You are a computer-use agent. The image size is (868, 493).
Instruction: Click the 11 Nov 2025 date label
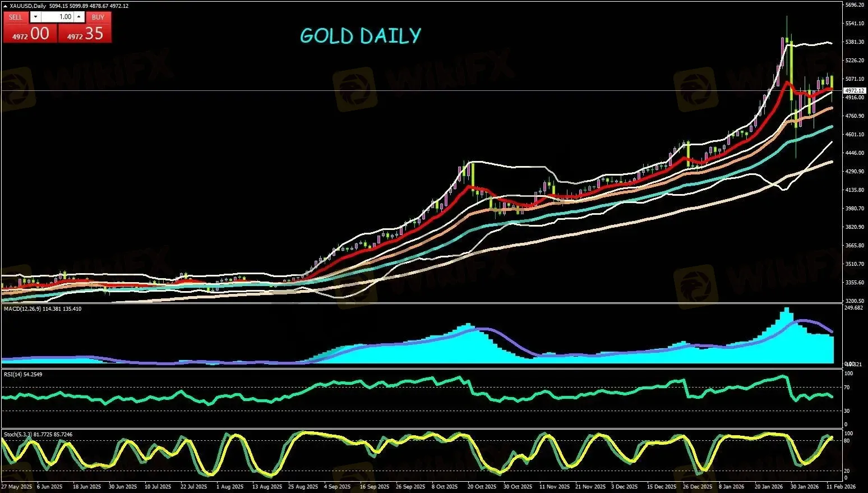coord(554,487)
